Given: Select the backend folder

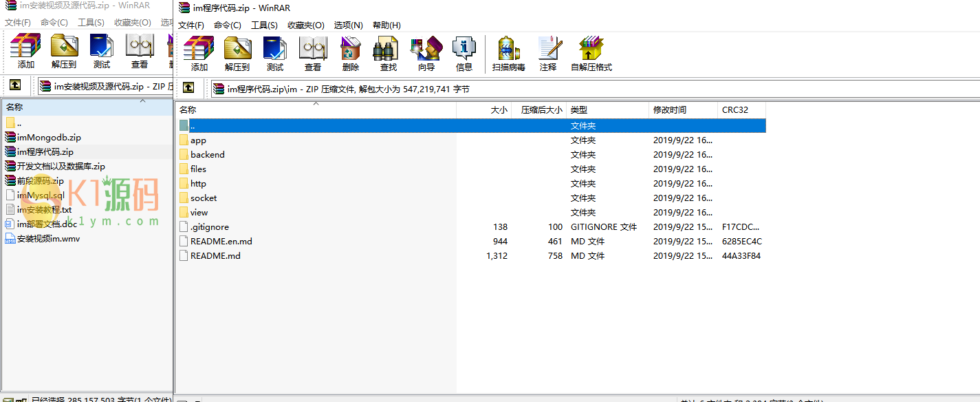Looking at the screenshot, I should pyautogui.click(x=207, y=155).
